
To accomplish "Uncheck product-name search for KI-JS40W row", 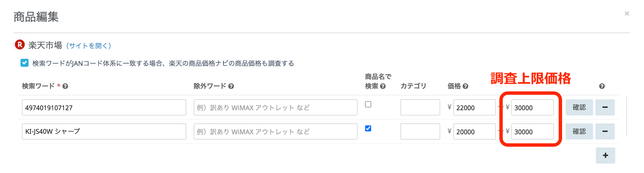I will pyautogui.click(x=368, y=128).
